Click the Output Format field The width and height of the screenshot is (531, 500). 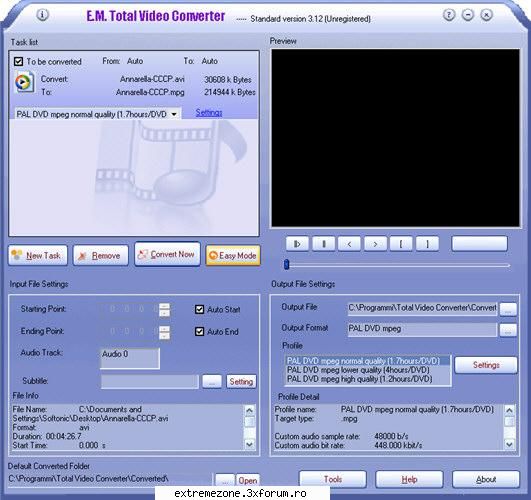[422, 329]
